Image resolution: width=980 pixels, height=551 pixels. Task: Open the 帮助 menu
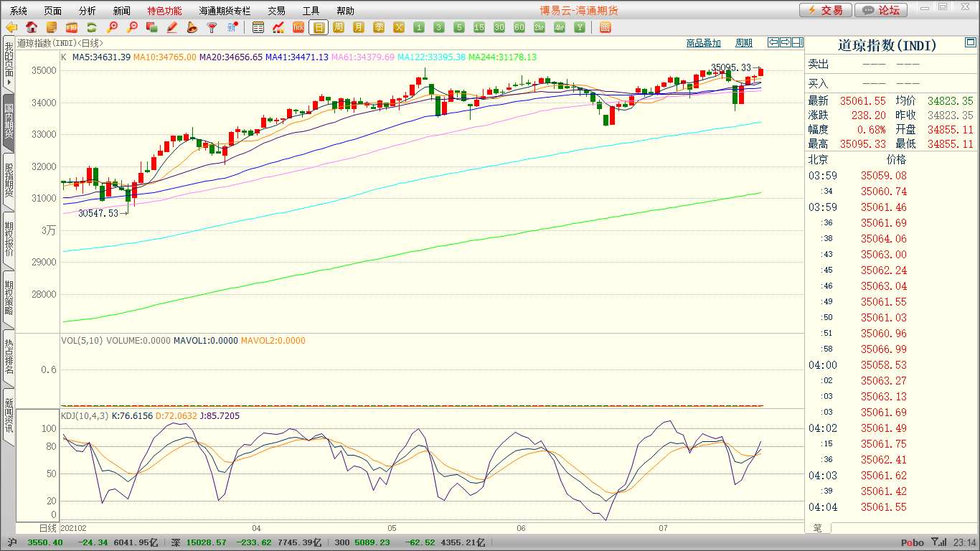pos(345,11)
